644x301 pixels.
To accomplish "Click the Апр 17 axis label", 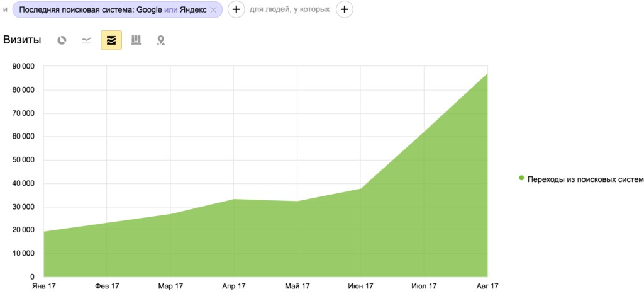I will pos(234,286).
